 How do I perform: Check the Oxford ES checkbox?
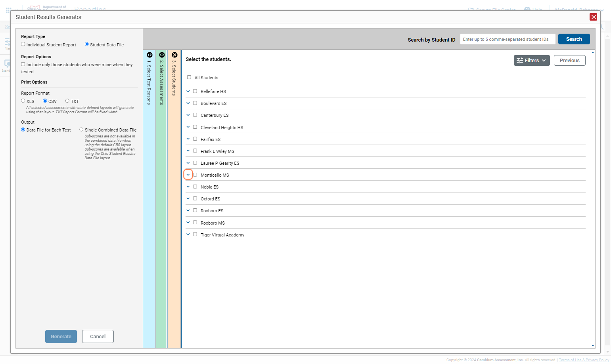195,198
